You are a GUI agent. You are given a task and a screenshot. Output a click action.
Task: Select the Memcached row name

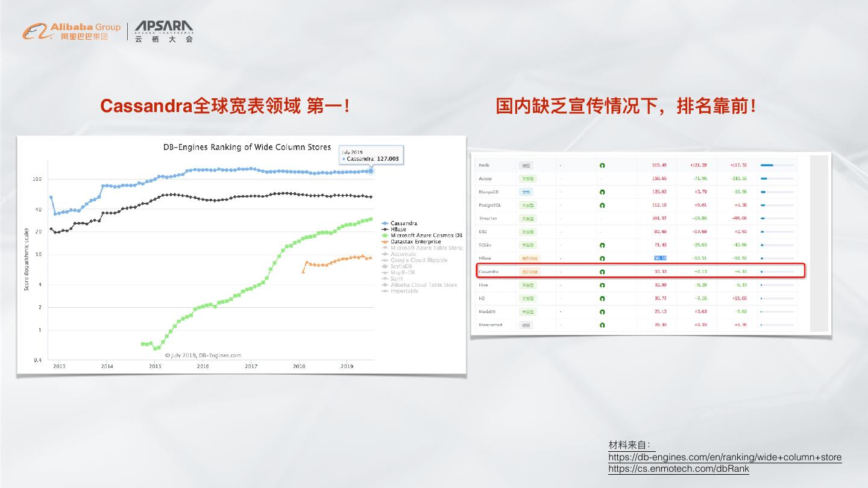tap(490, 325)
